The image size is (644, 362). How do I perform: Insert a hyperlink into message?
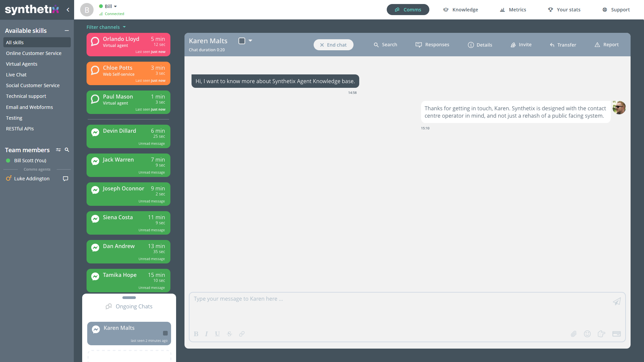click(x=242, y=334)
